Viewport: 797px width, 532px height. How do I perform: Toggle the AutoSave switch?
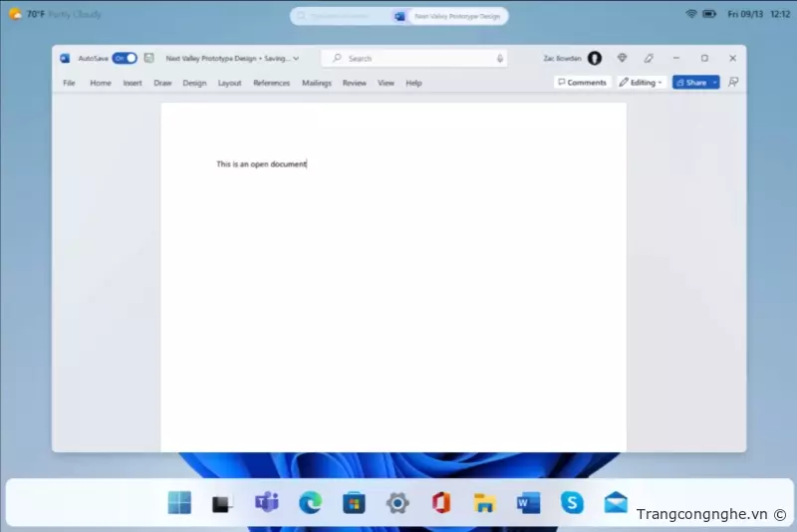click(x=125, y=59)
